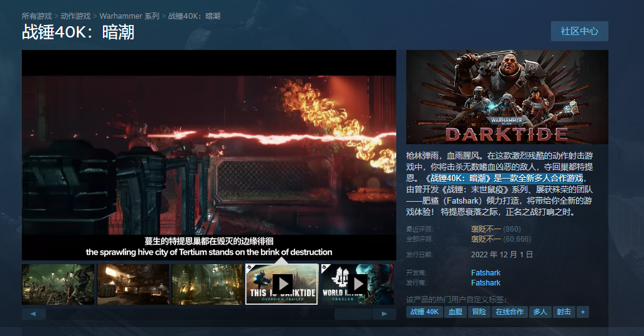
Task: Play the main trailer video
Action: (209, 155)
